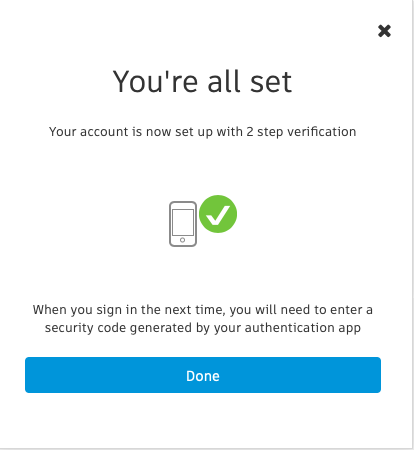This screenshot has height=450, width=414.
Task: Close the dialog with the X icon
Action: [384, 31]
